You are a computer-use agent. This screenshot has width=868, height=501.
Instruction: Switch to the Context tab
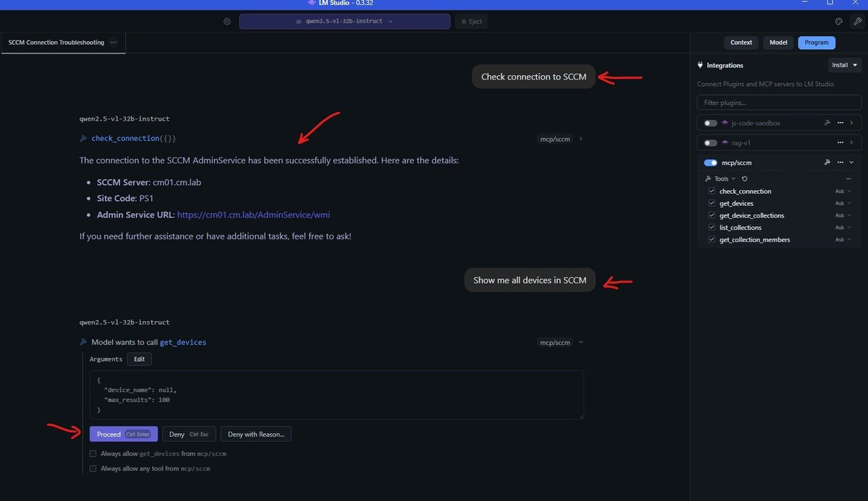tap(741, 43)
